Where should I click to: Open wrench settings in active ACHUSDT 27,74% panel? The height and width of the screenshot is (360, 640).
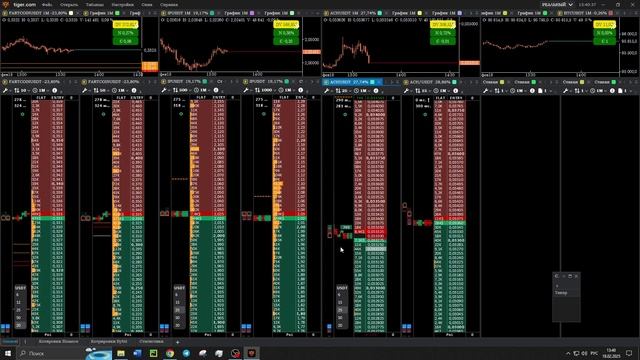click(327, 91)
